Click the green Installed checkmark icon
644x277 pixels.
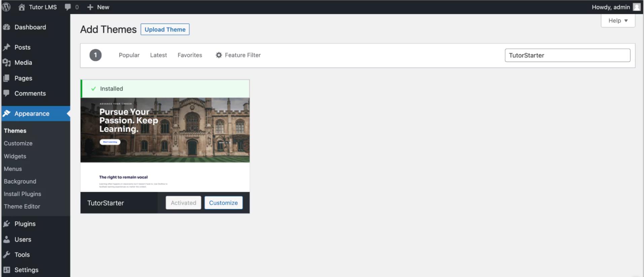click(94, 89)
